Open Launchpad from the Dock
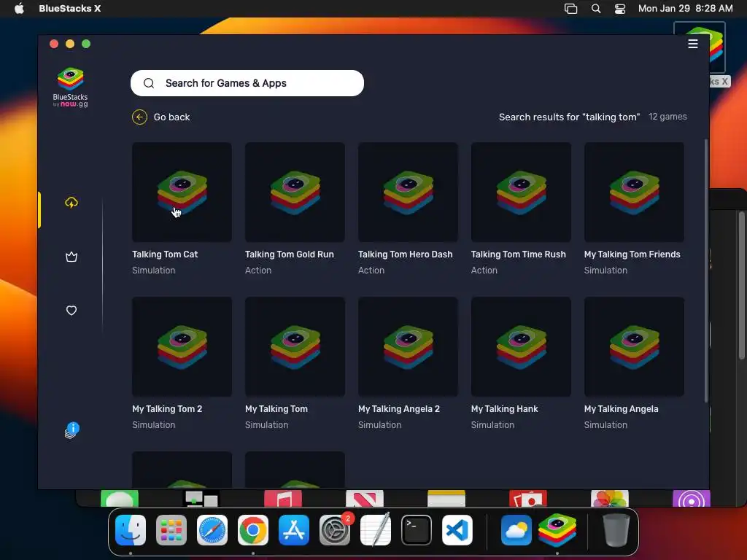 pos(171,530)
